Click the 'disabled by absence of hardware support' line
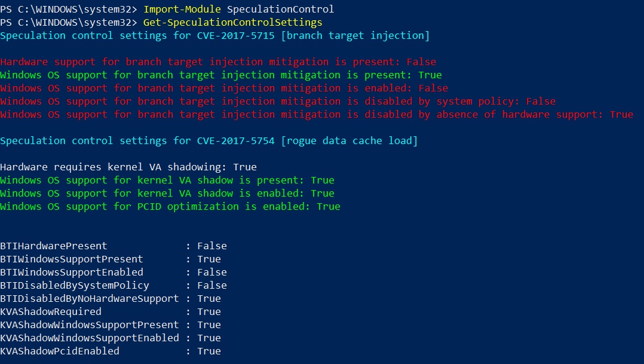 (317, 115)
